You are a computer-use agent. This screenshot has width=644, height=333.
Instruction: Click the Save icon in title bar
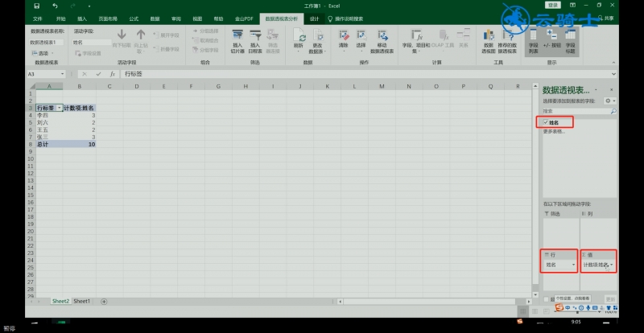(37, 6)
